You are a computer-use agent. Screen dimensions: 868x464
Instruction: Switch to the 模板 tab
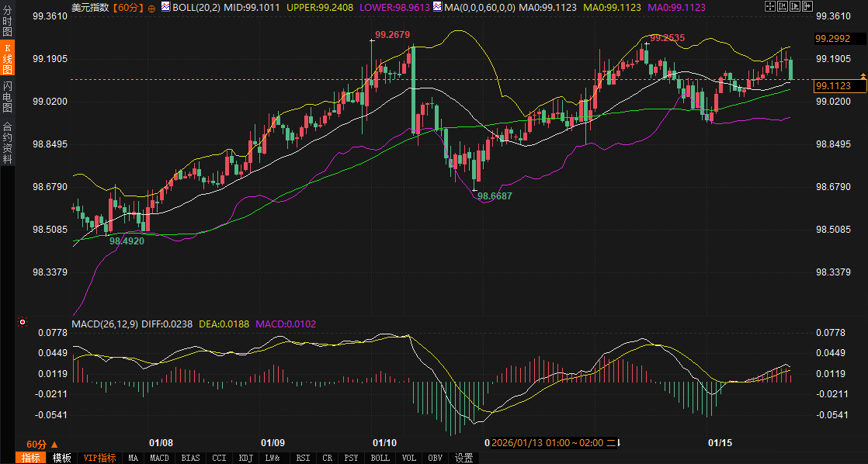pyautogui.click(x=61, y=458)
